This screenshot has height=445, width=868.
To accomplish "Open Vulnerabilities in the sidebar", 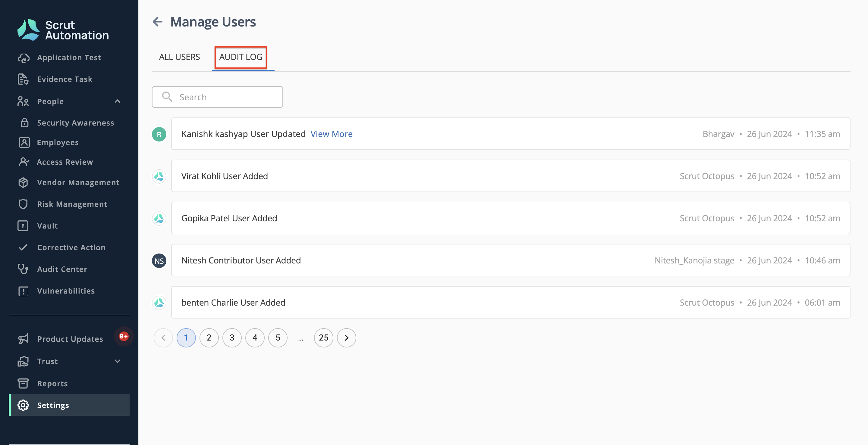I will (66, 291).
